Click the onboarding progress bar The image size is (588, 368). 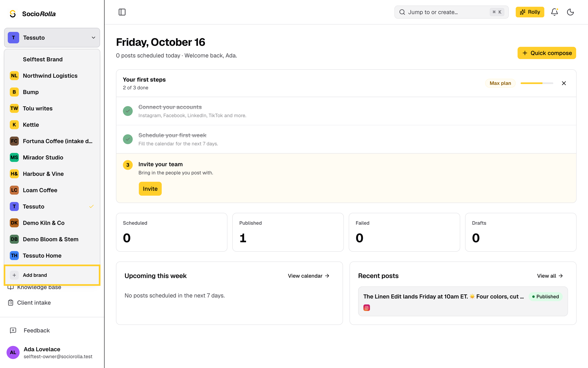[537, 83]
